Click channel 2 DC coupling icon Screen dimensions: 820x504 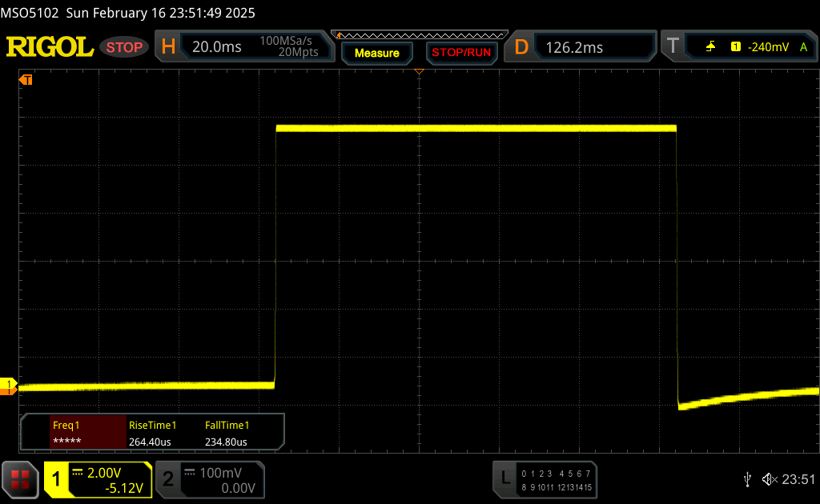click(190, 473)
